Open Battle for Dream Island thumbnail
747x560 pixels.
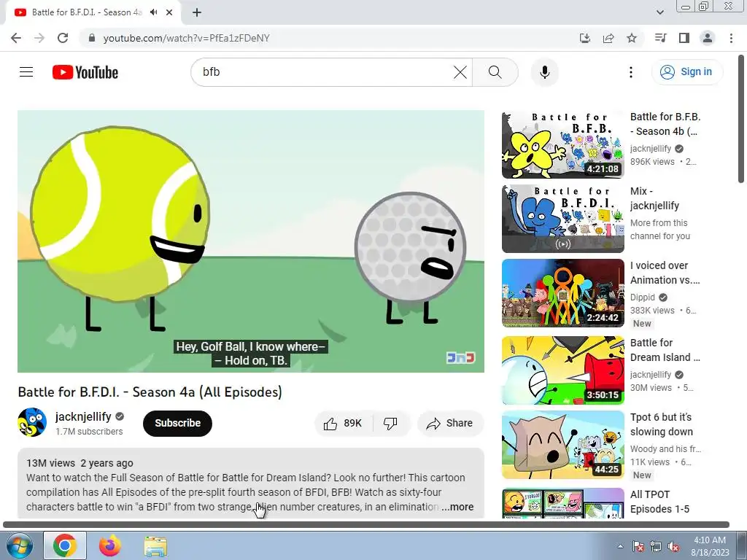[x=562, y=370]
